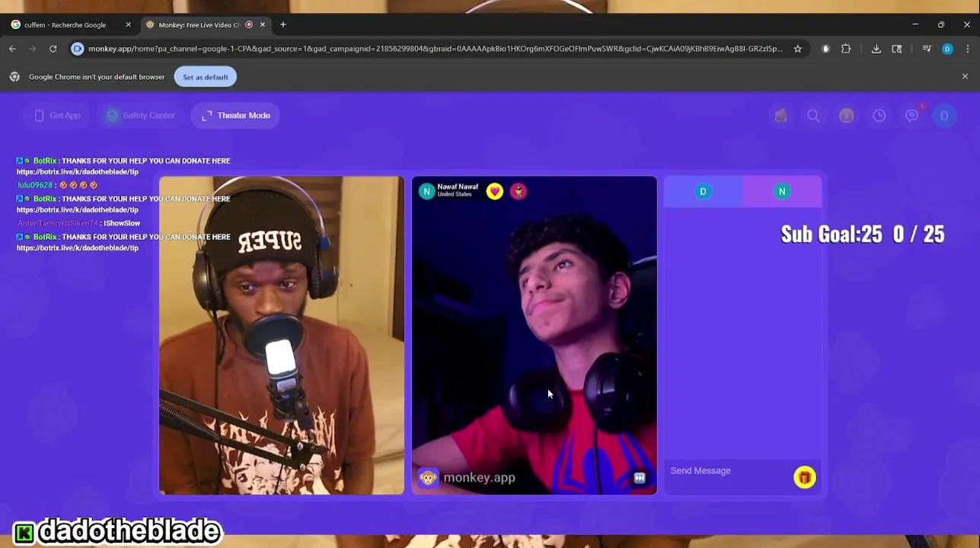
Task: Close the Monkey tab
Action: tap(263, 25)
